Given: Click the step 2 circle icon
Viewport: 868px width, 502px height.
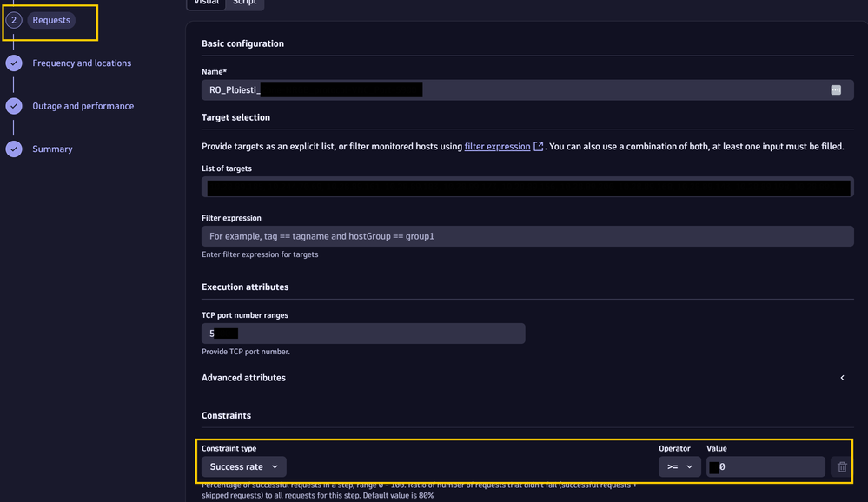Looking at the screenshot, I should pos(14,20).
